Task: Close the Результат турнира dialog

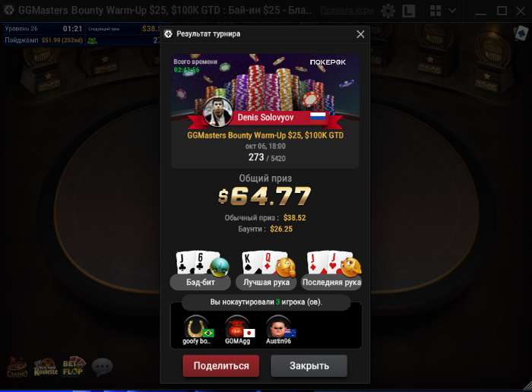Action: [360, 34]
